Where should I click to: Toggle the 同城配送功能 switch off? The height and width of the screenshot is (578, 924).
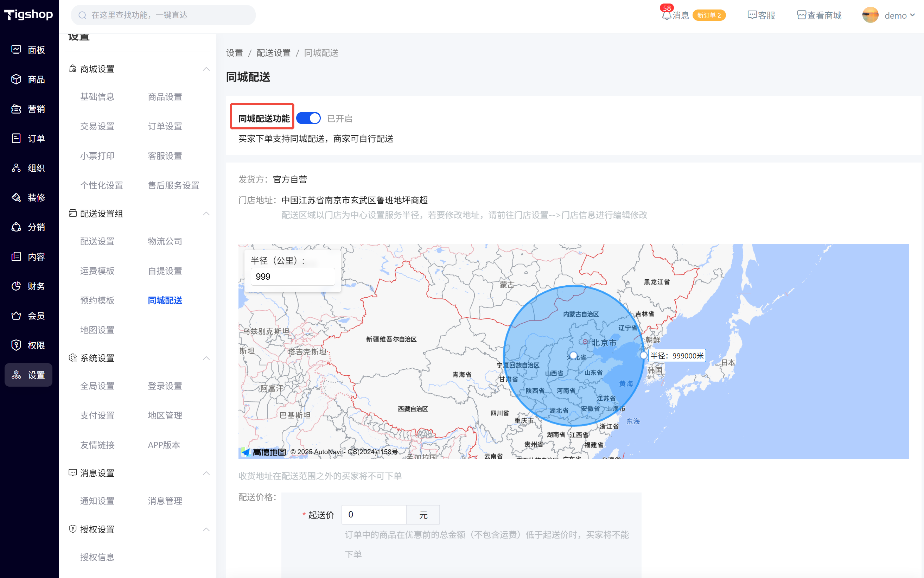click(308, 119)
